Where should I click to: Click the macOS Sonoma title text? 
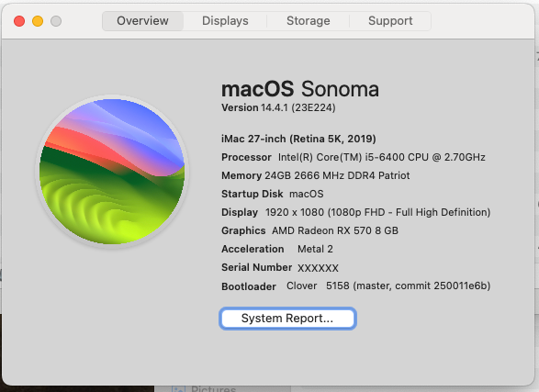coord(300,89)
